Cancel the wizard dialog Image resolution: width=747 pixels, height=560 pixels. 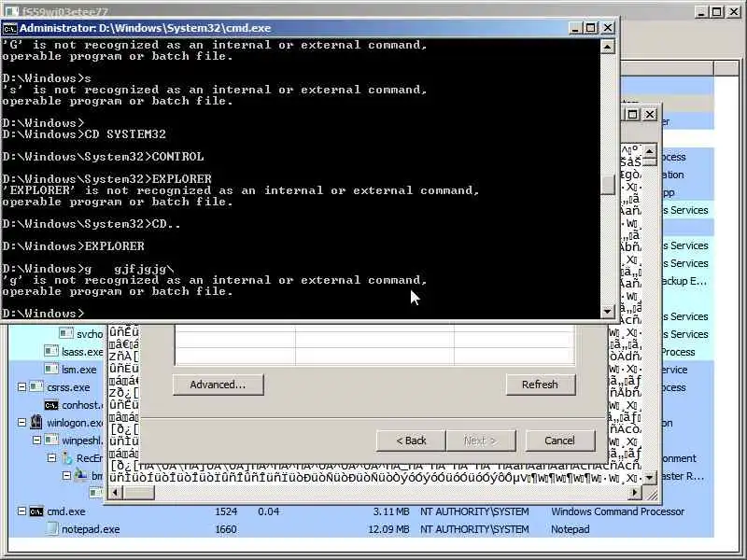[559, 441]
